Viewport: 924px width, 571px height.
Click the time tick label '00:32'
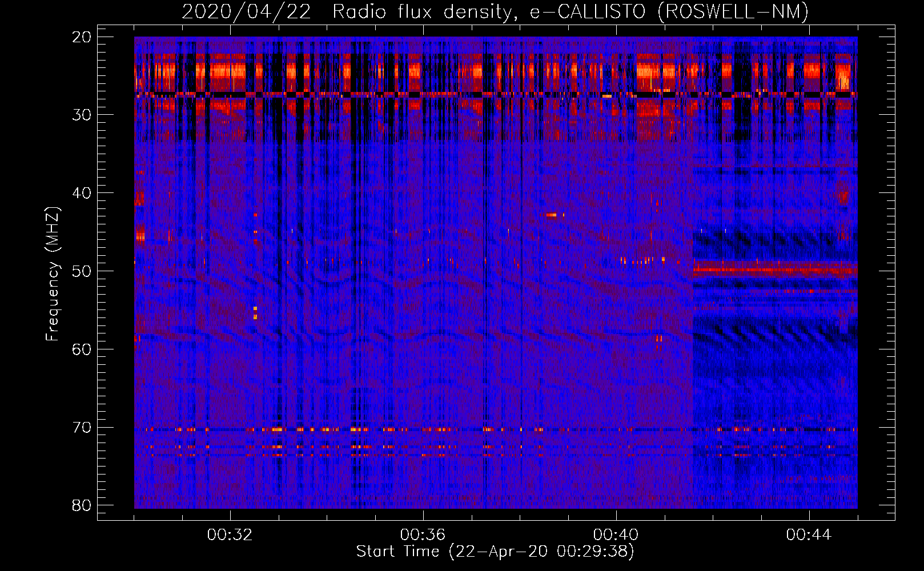[x=230, y=535]
